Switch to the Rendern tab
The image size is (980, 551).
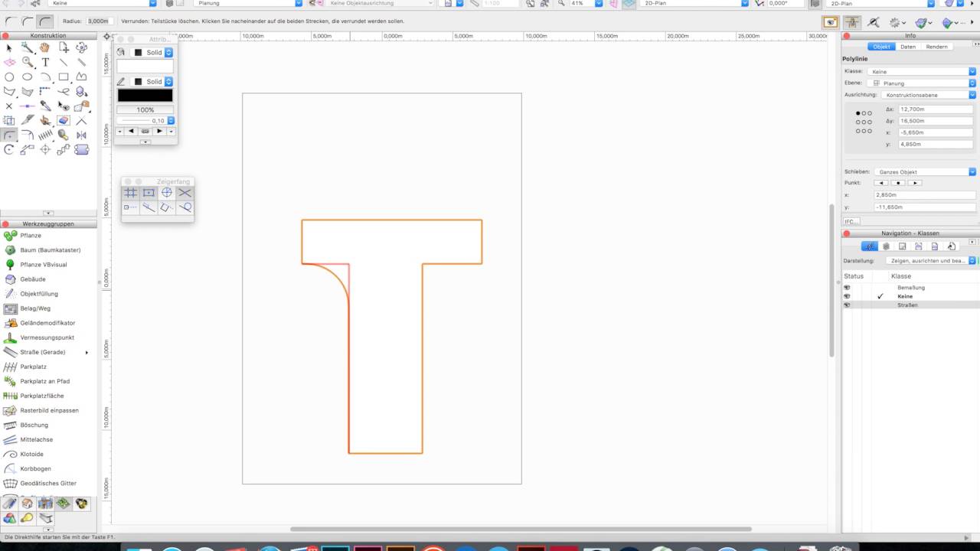[937, 47]
